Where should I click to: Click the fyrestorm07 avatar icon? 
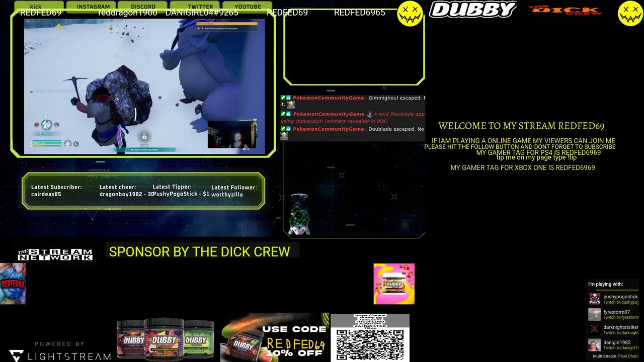595,315
